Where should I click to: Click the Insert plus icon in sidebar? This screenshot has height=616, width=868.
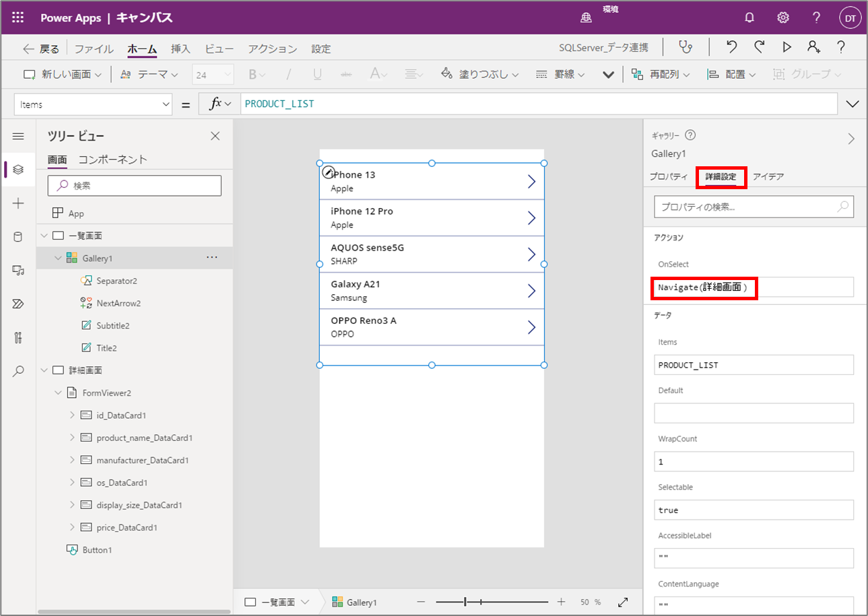18,203
